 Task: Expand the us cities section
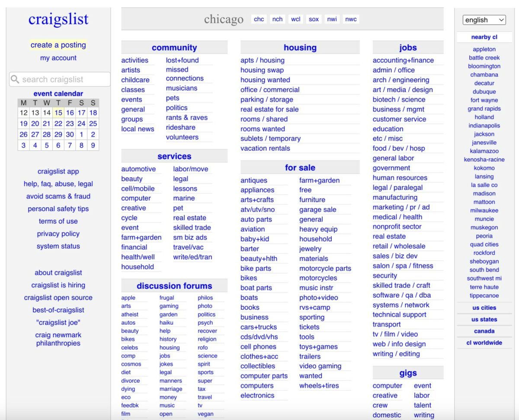[x=484, y=308]
